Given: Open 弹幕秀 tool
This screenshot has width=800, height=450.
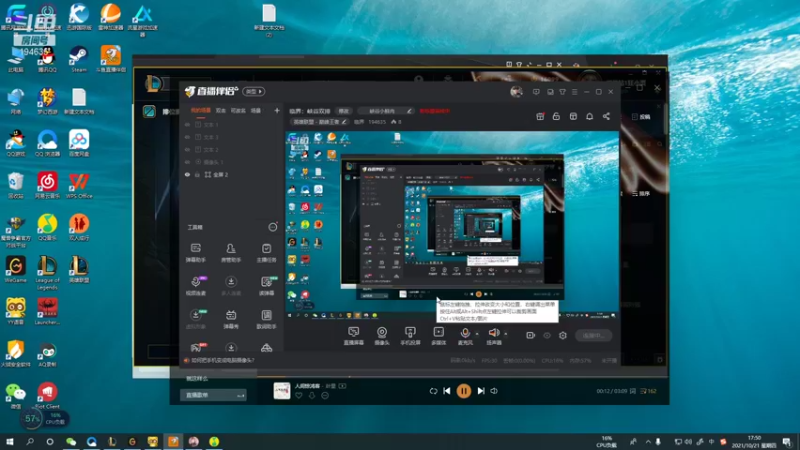Looking at the screenshot, I should coord(231,319).
